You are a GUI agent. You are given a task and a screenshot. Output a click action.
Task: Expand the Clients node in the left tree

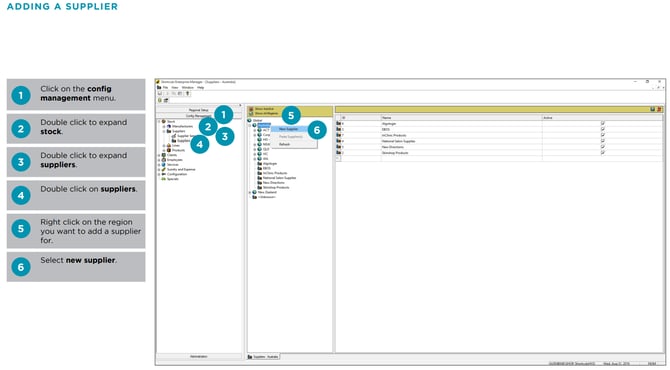point(159,155)
